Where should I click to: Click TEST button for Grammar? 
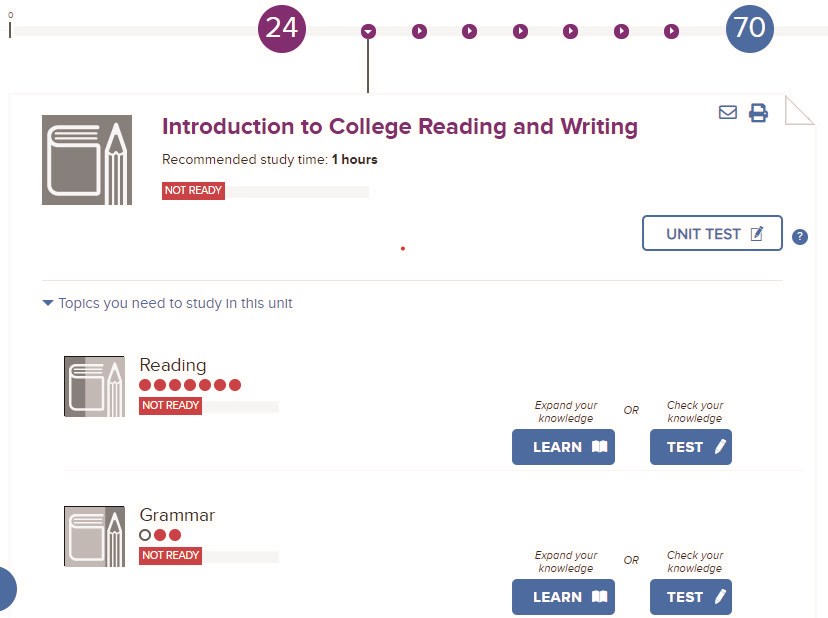(x=691, y=597)
